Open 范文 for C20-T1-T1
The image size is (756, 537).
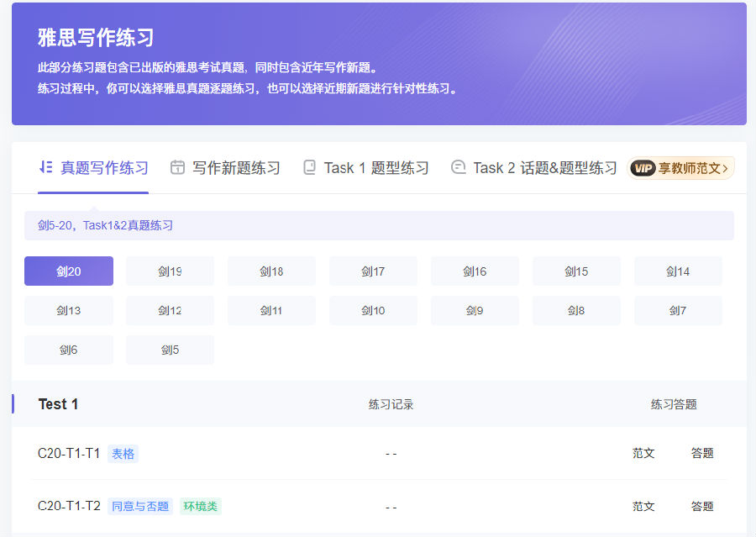pos(643,453)
